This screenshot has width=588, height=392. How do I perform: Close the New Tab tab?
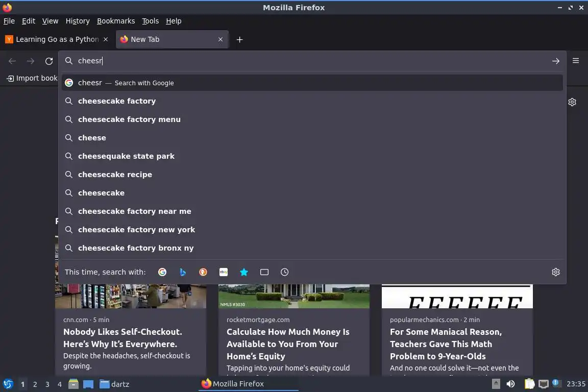(220, 39)
